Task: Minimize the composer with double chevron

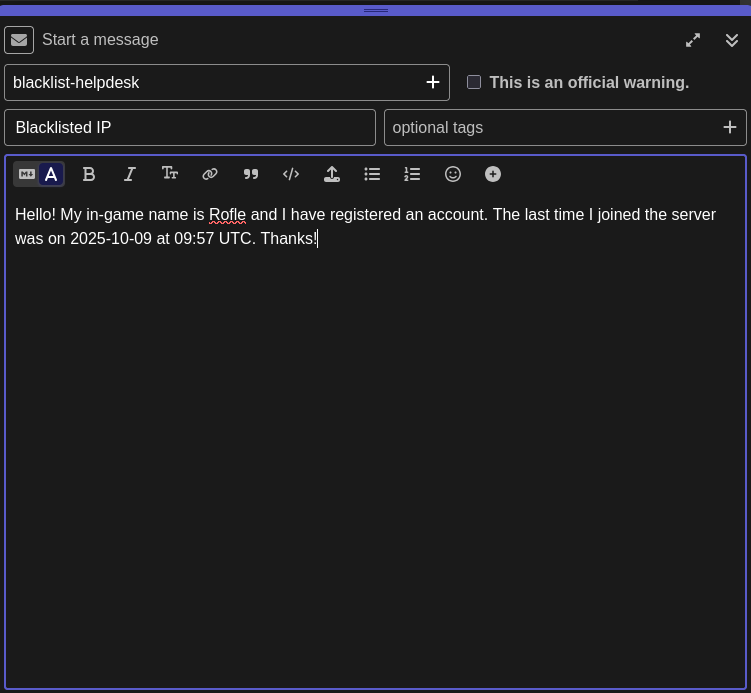Action: pos(732,40)
